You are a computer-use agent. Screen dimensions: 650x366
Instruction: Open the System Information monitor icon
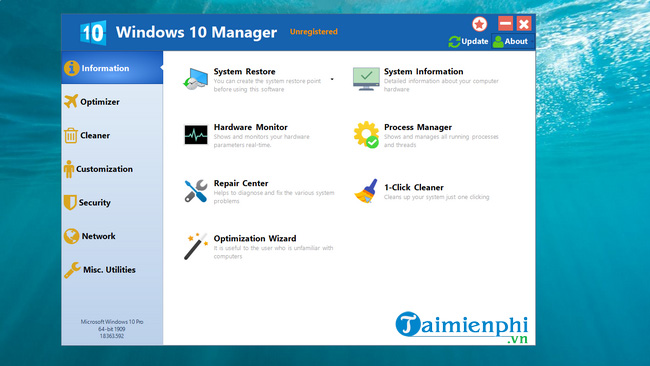click(366, 79)
